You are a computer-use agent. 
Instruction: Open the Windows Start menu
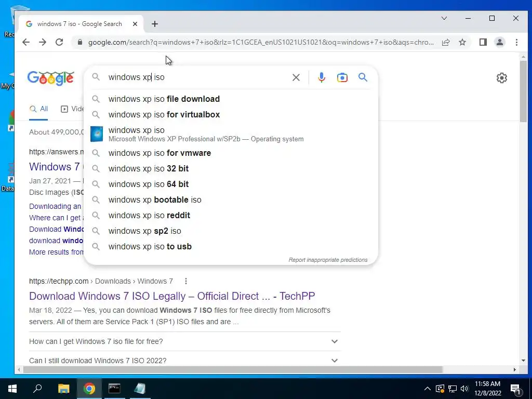[12, 389]
